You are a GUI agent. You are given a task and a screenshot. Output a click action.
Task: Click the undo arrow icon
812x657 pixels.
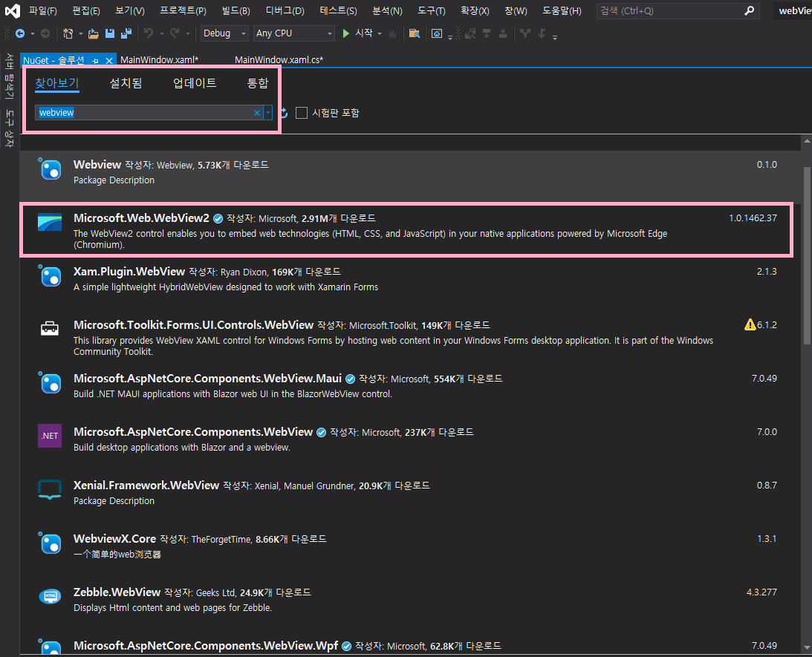tap(149, 33)
